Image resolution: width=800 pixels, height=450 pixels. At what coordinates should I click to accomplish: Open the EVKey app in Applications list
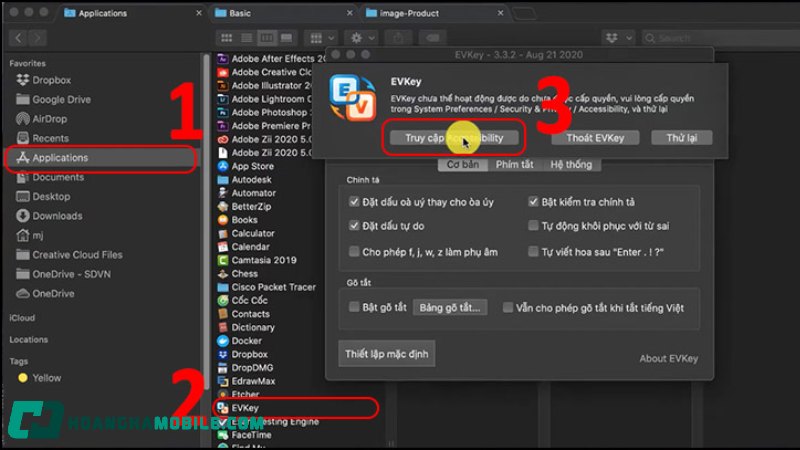click(245, 408)
